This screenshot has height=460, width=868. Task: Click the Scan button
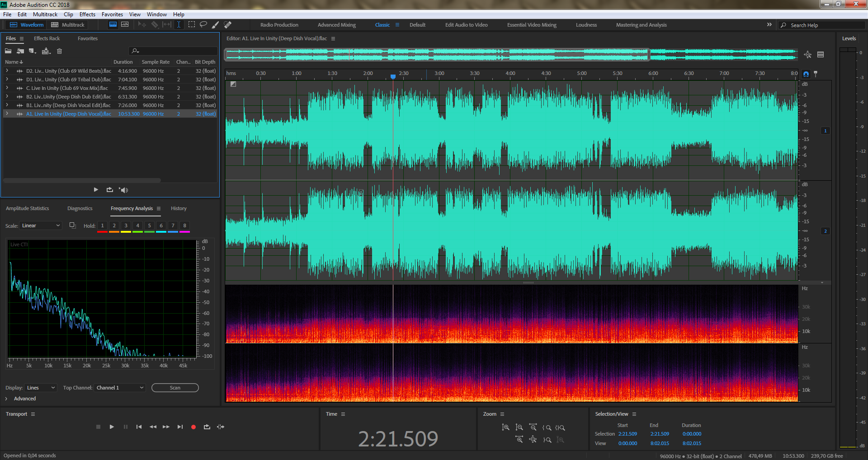175,388
